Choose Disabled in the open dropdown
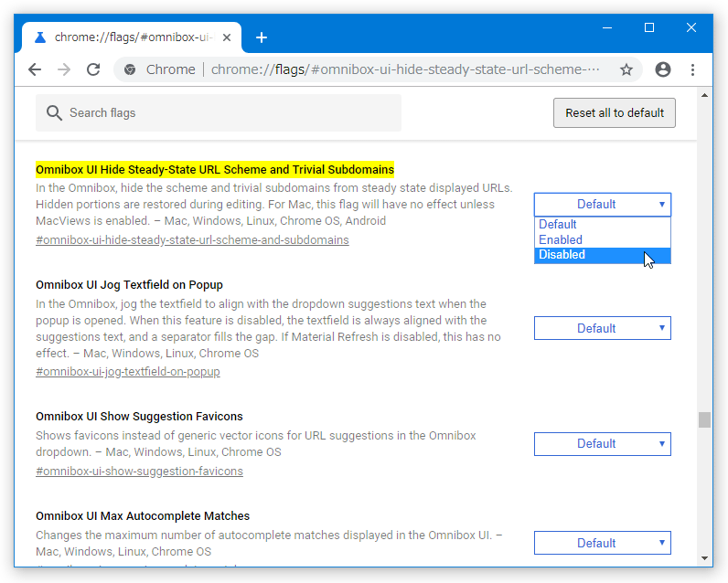728x583 pixels. tap(602, 255)
